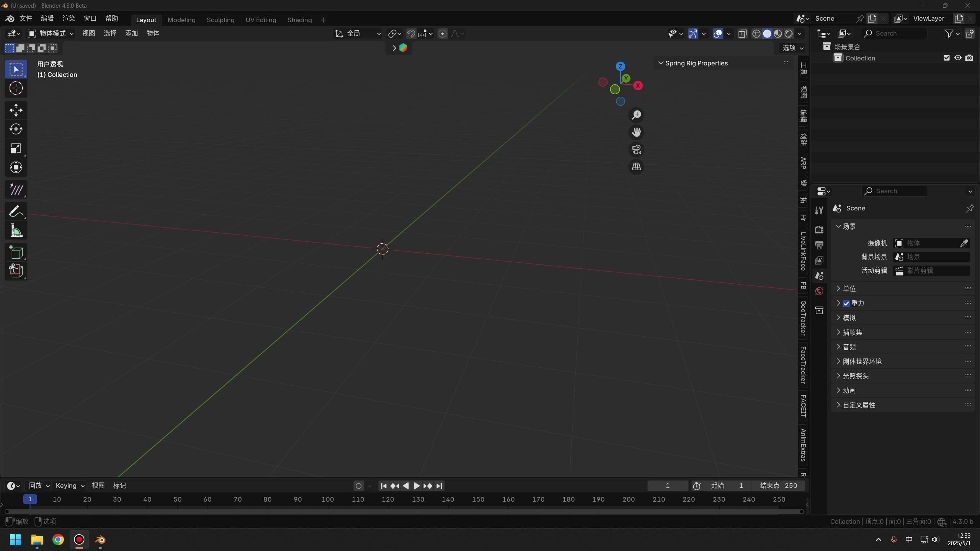
Task: Click the 选项 options button
Action: 793,48
